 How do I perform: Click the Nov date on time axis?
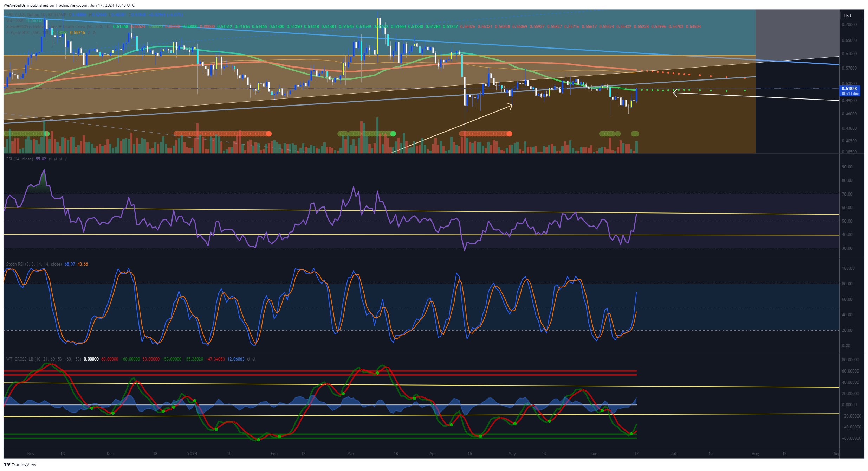tap(31, 454)
